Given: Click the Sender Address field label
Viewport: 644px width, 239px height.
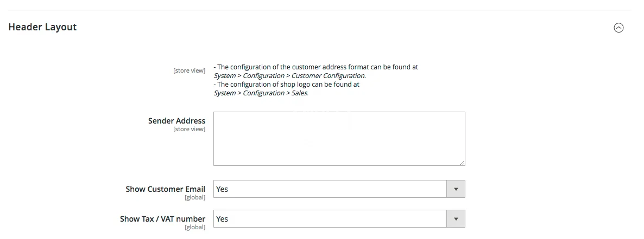Looking at the screenshot, I should (176, 121).
